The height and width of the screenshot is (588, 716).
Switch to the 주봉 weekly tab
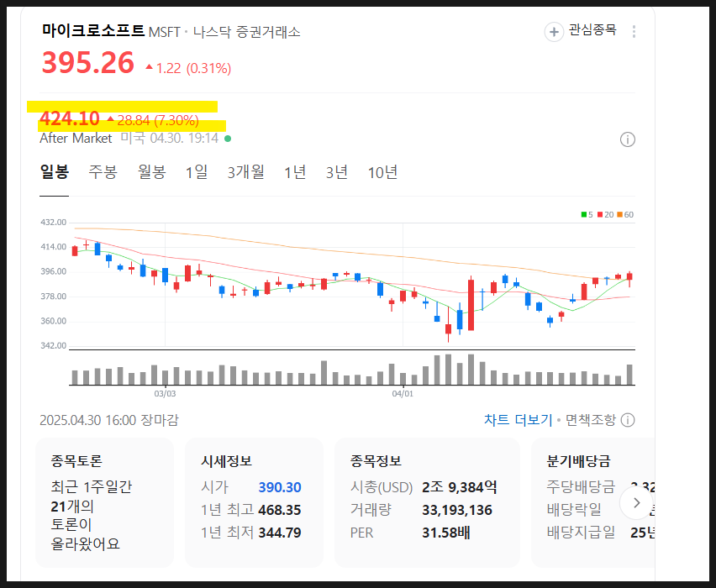click(103, 172)
